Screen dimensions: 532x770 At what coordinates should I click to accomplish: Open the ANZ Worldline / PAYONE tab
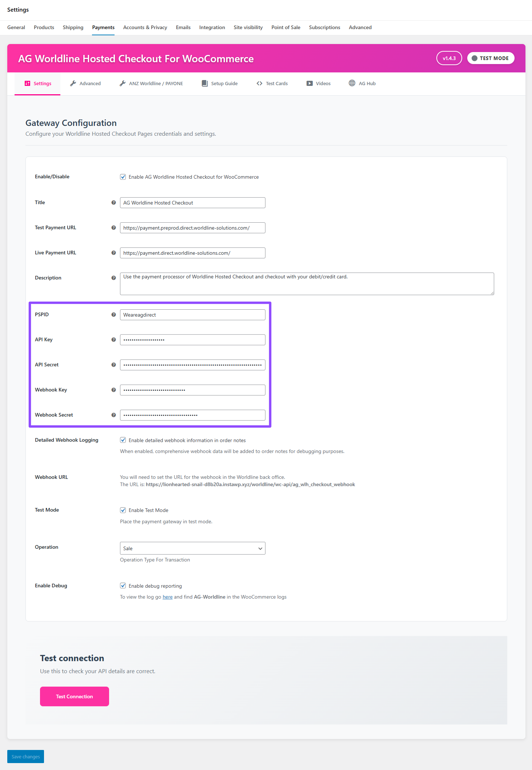coord(151,84)
